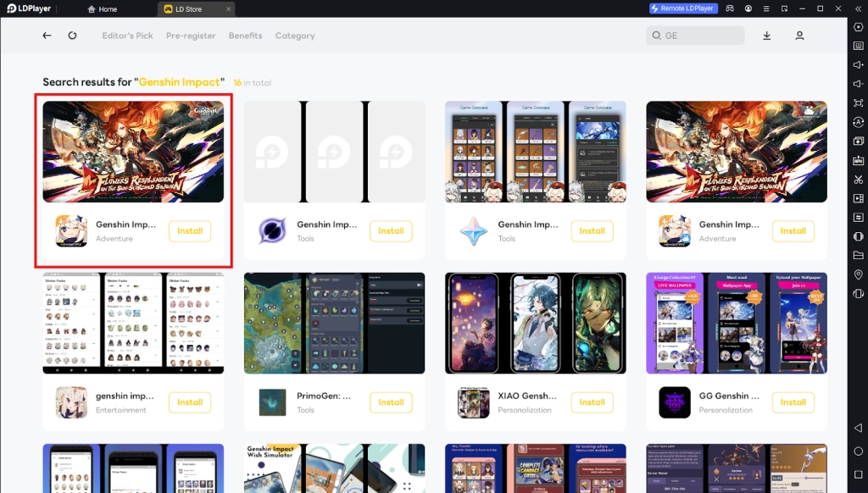Open the account avatar icon in title bar
Screen dimensions: 868x493
point(748,8)
